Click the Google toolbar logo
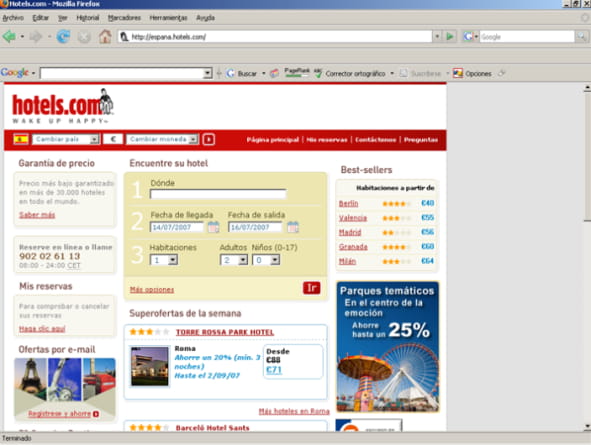 coord(15,72)
